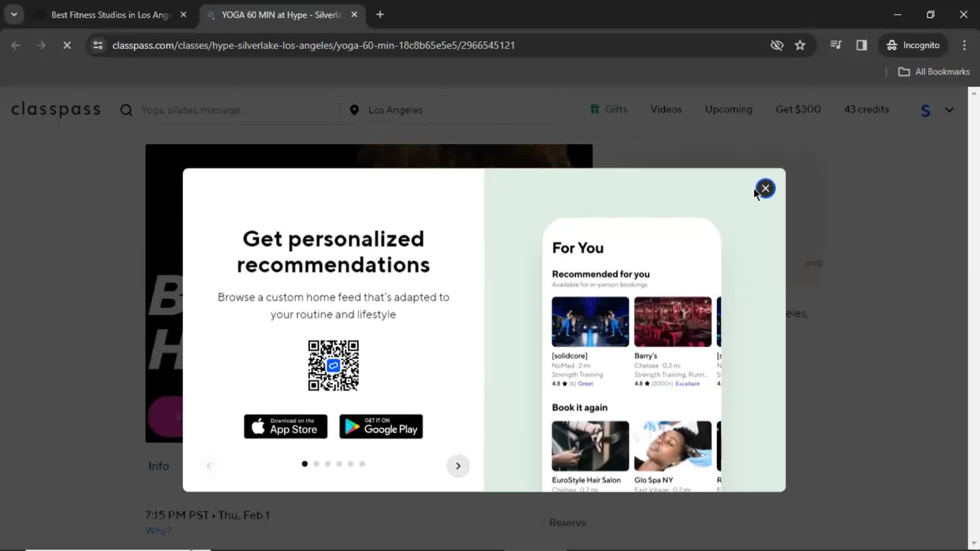Go forward to next page
This screenshot has width=980, height=551.
tap(41, 45)
